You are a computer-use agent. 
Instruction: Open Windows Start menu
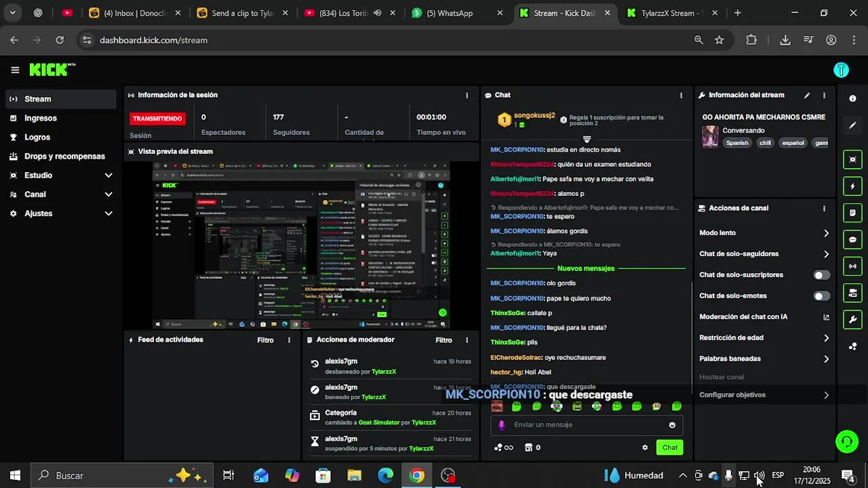click(x=15, y=476)
